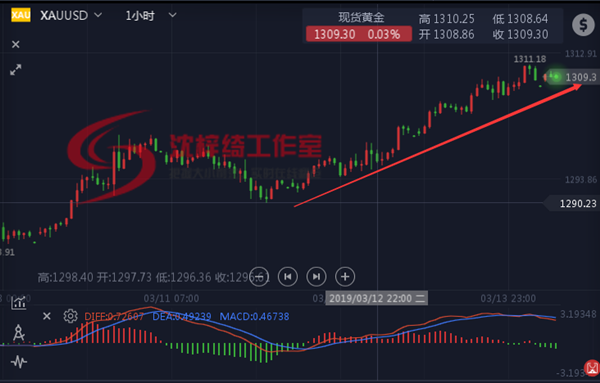
Task: Close the MACD indicator panel
Action: point(47,316)
